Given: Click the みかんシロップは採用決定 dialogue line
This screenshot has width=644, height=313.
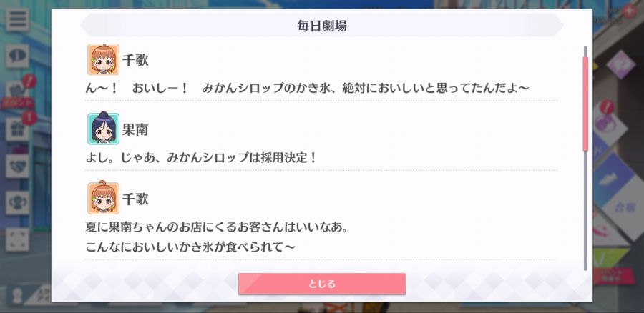Looking at the screenshot, I should coord(201,157).
